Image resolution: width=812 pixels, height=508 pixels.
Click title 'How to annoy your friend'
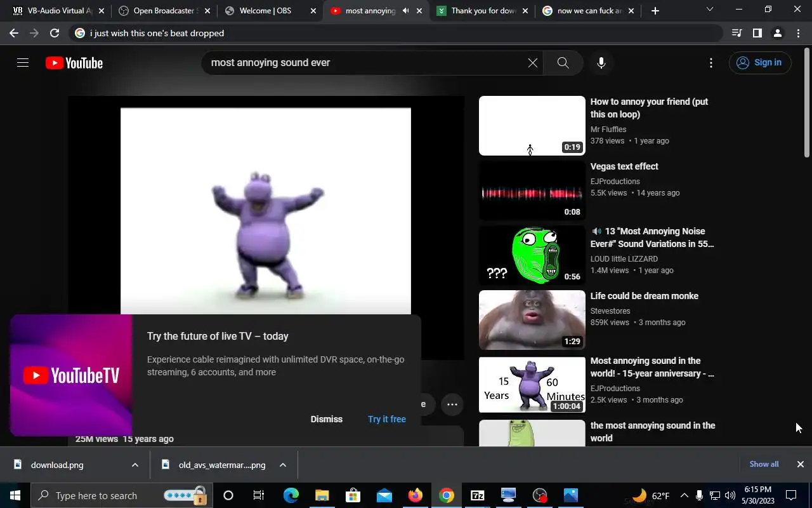pyautogui.click(x=649, y=108)
